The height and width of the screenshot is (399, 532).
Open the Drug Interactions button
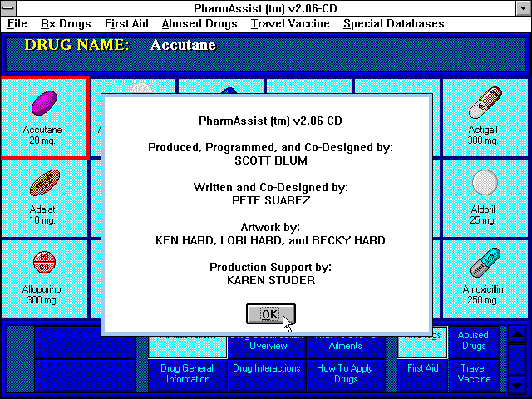point(267,374)
